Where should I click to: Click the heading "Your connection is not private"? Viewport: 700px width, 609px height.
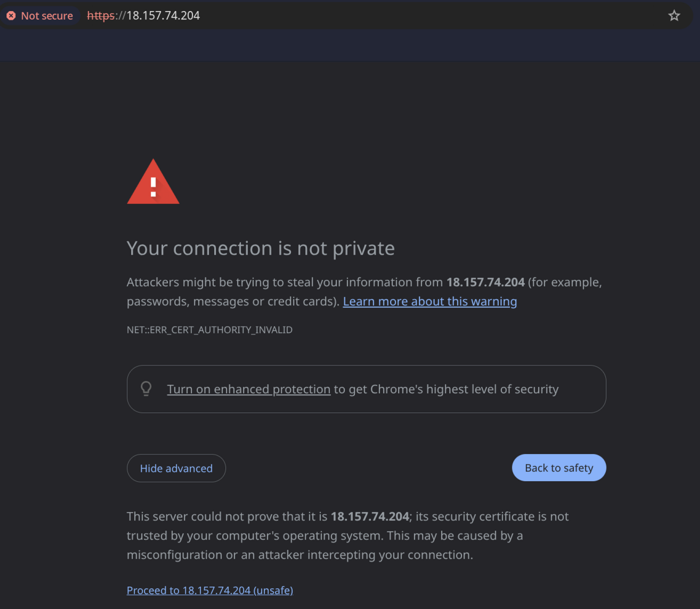click(x=261, y=248)
